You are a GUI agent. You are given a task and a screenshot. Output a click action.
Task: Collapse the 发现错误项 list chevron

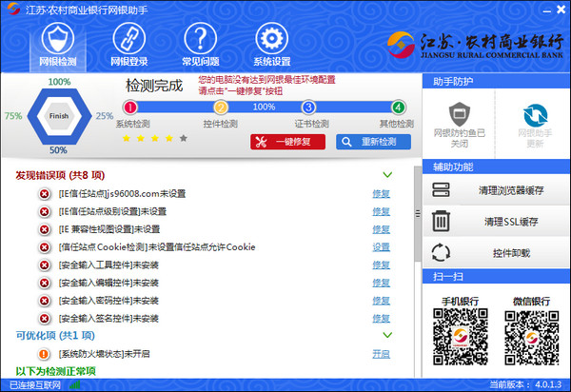point(387,175)
